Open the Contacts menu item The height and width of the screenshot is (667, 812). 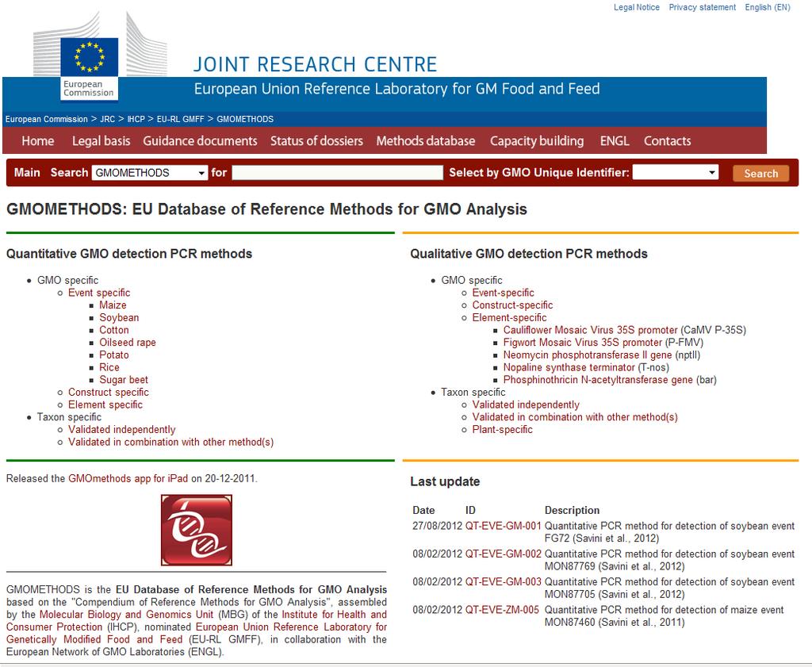coord(667,141)
